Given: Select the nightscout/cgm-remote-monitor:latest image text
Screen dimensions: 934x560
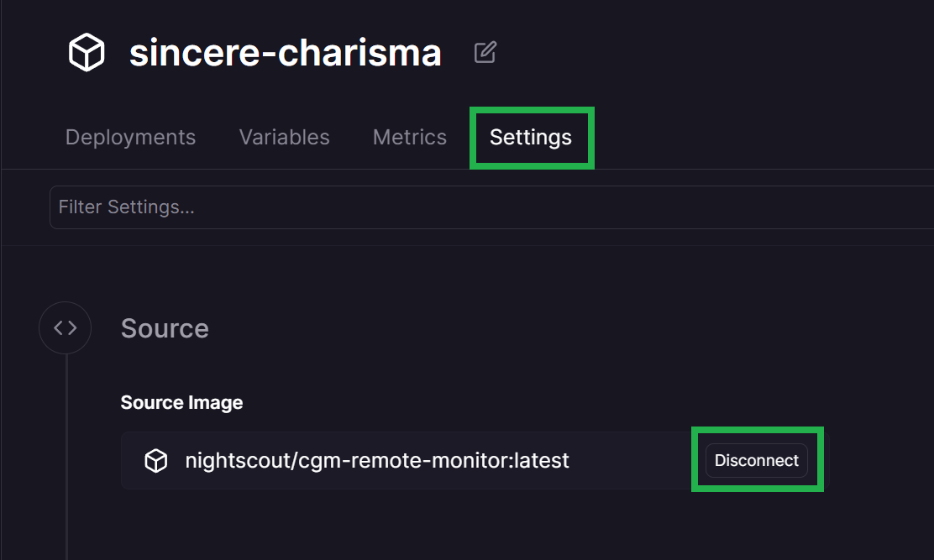Looking at the screenshot, I should coord(377,461).
